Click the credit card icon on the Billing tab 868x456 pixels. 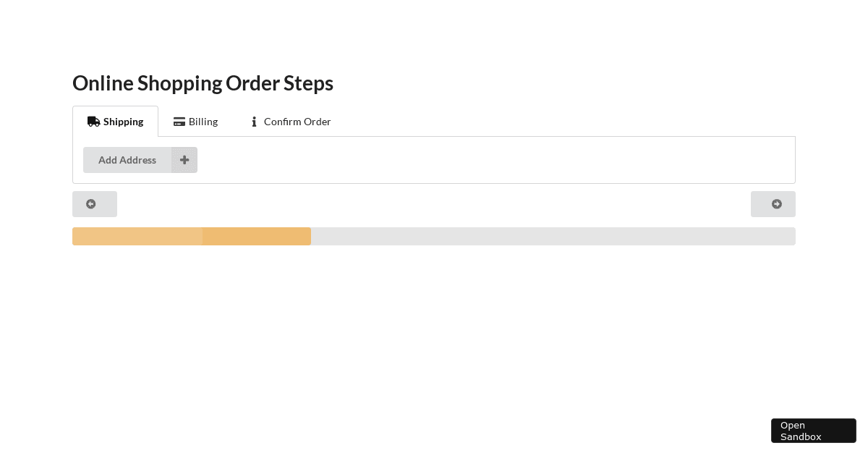click(179, 122)
